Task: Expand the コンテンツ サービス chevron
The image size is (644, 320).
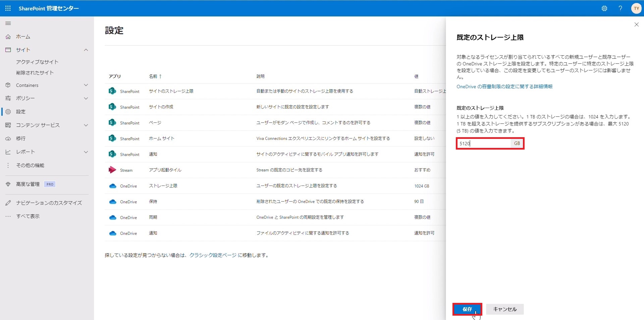Action: (x=86, y=125)
